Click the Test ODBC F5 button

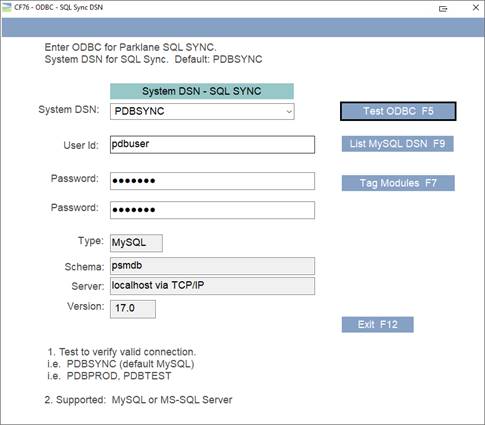coord(398,111)
